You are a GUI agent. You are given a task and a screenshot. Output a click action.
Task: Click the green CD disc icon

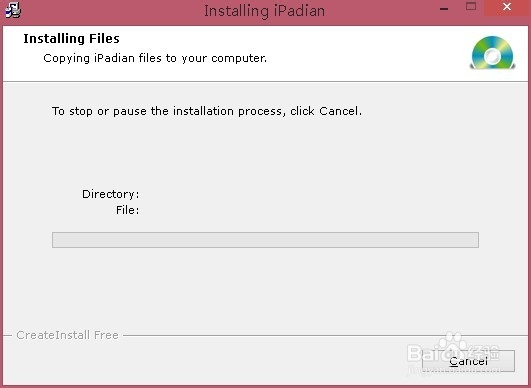click(x=493, y=53)
